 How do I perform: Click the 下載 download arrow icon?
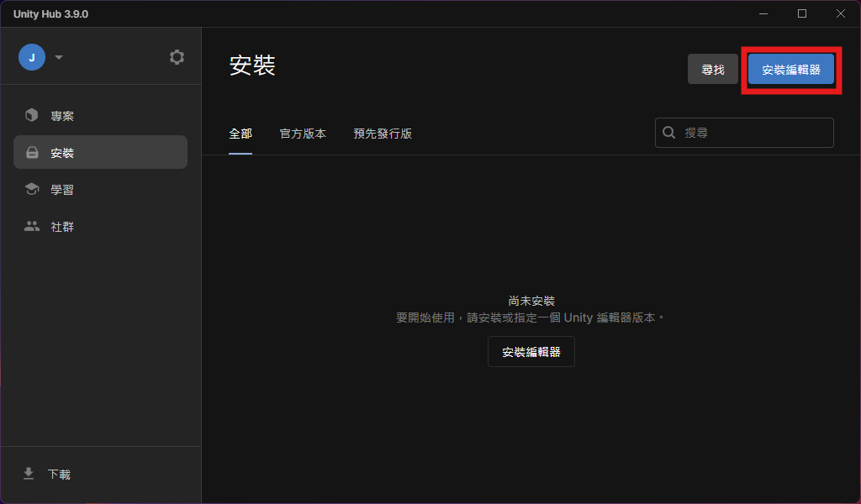(x=29, y=474)
